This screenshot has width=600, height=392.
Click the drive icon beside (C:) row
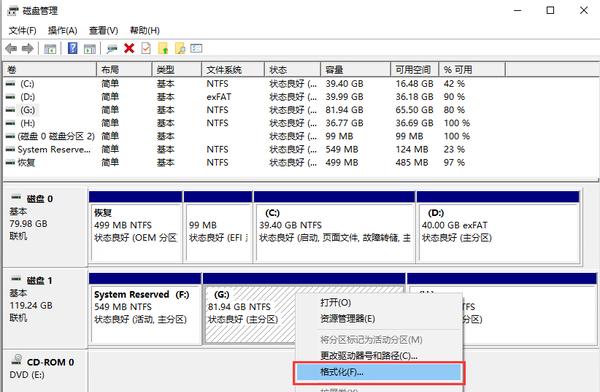click(11, 84)
